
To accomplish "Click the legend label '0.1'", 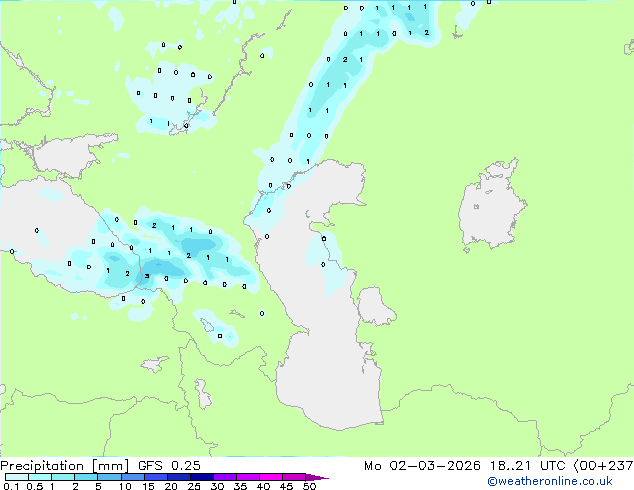I will point(11,486).
